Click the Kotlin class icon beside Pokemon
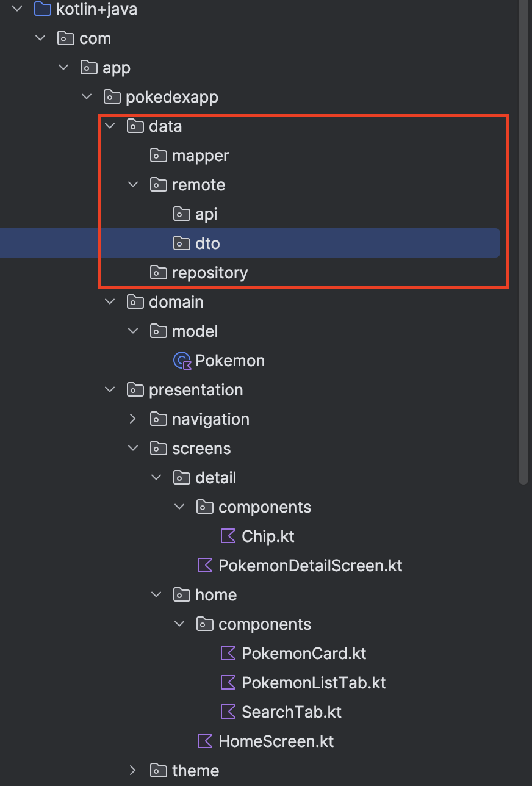Viewport: 532px width, 786px height. (x=182, y=361)
